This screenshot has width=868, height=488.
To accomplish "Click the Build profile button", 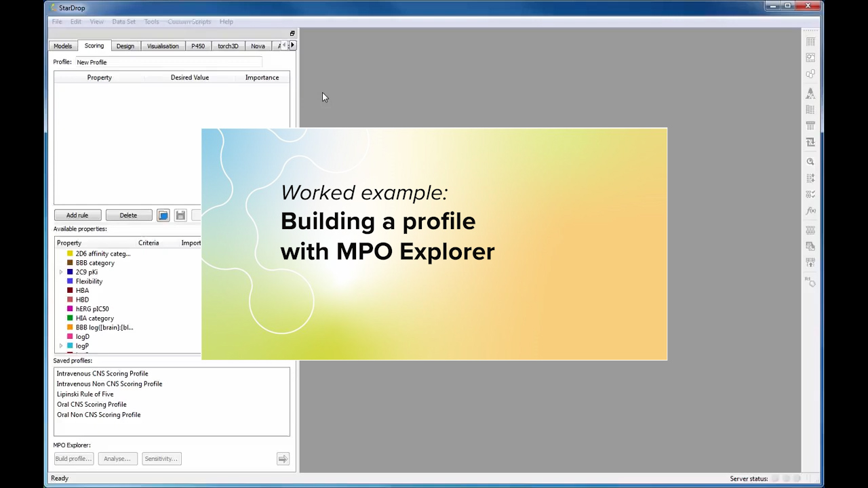I will [x=73, y=459].
